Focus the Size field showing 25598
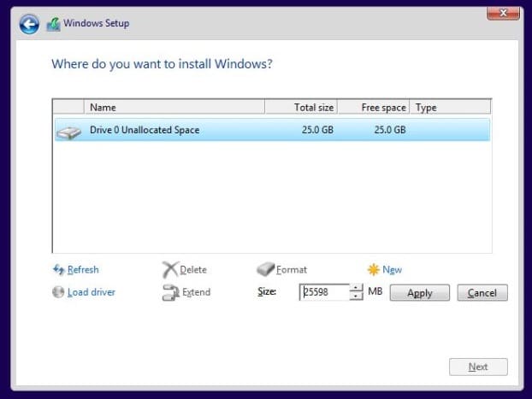The image size is (532, 399). (x=324, y=292)
